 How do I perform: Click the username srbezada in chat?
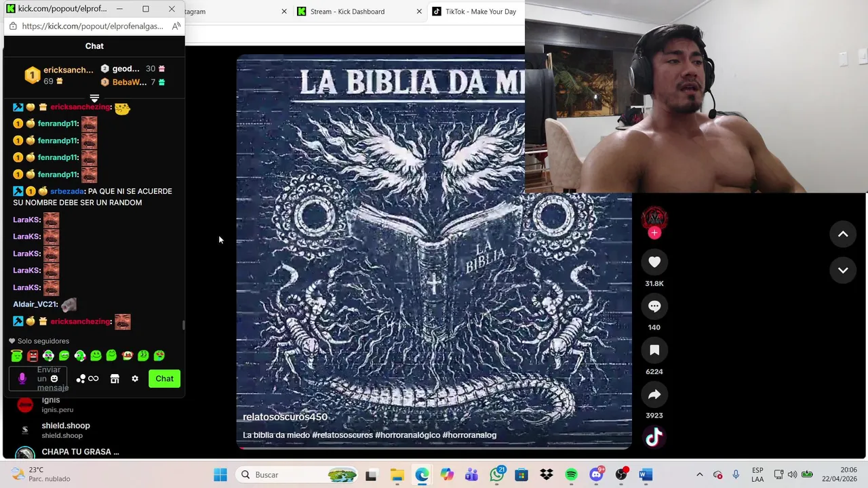click(x=67, y=191)
